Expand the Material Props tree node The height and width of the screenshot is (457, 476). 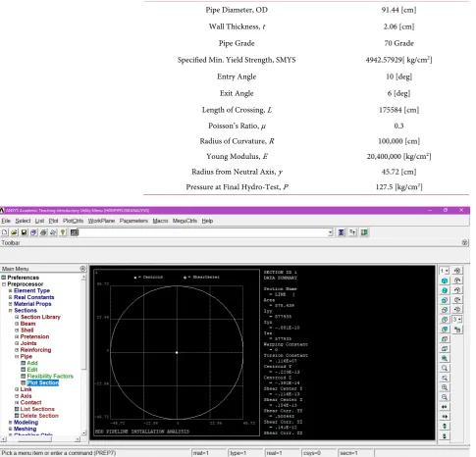(10, 304)
